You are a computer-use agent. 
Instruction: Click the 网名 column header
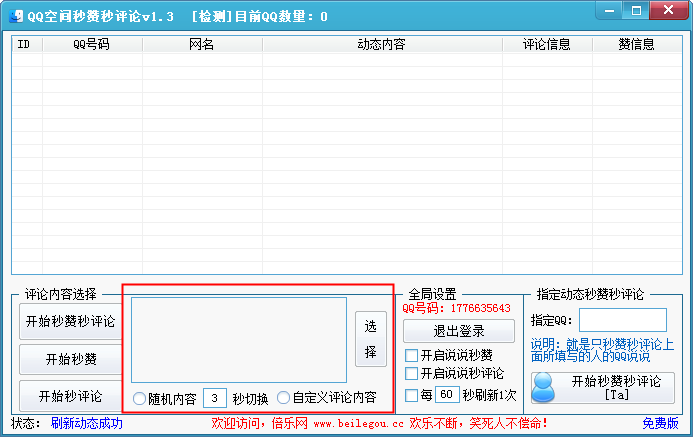tap(202, 44)
